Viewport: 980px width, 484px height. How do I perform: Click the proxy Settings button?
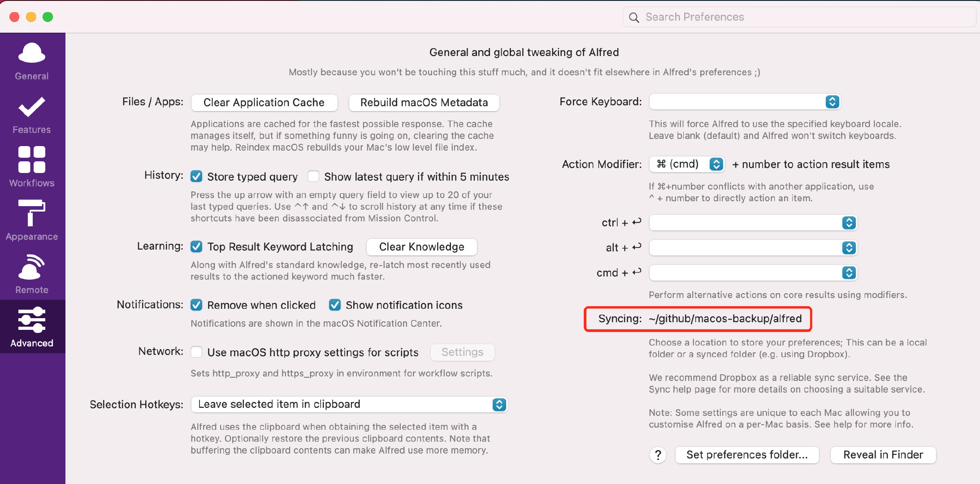pos(463,352)
